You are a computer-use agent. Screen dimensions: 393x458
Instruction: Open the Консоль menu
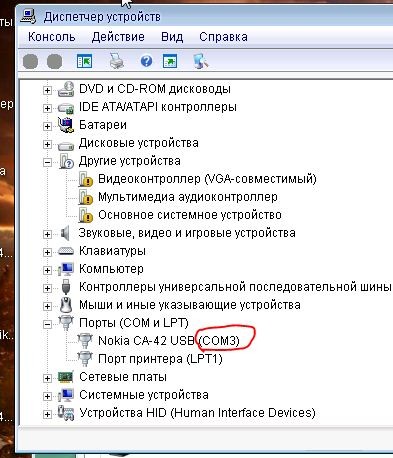pos(52,37)
